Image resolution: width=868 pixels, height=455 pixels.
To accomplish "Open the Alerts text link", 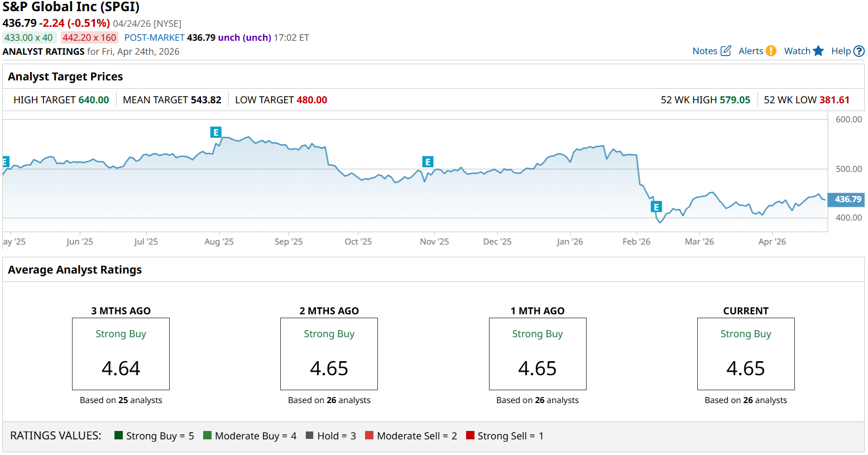I will (750, 51).
